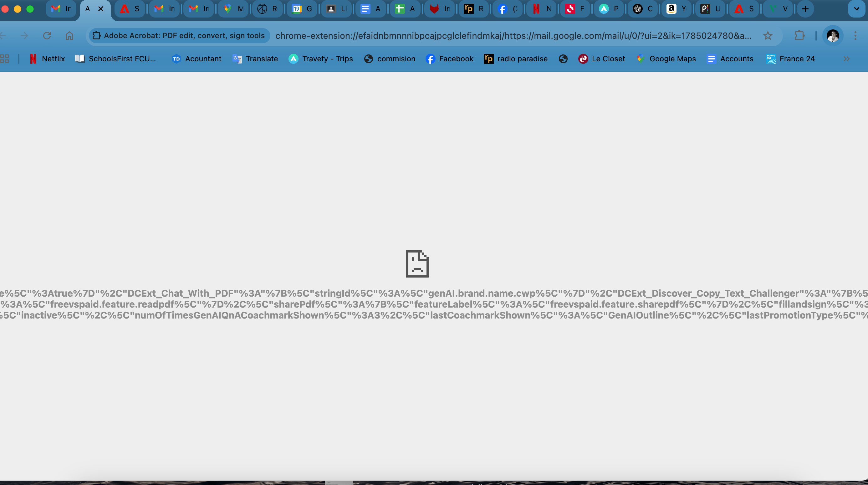Screen dimensions: 868x485
Task: Click the browser extensions puzzle icon
Action: click(799, 36)
